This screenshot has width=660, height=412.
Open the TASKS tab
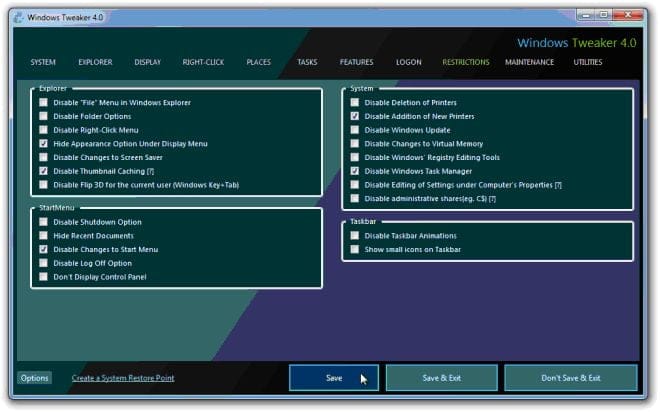pos(307,62)
